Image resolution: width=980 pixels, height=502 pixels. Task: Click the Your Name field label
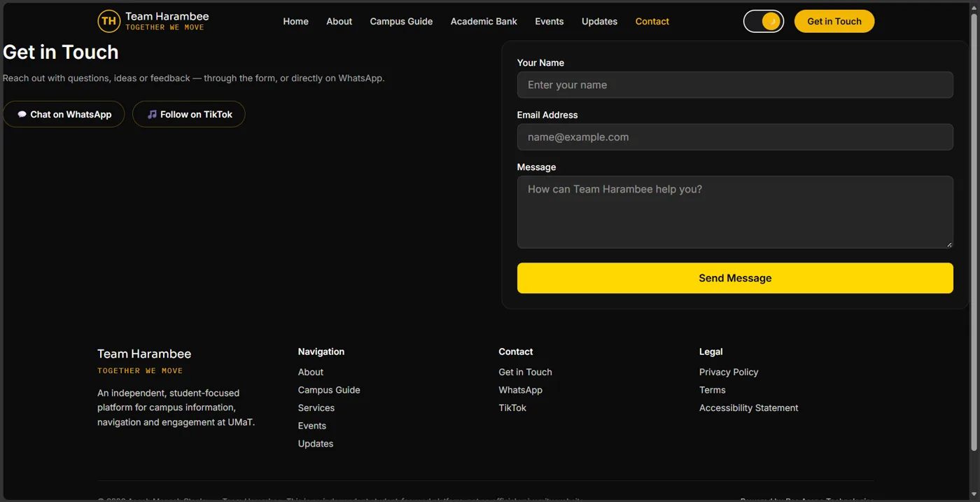point(540,62)
